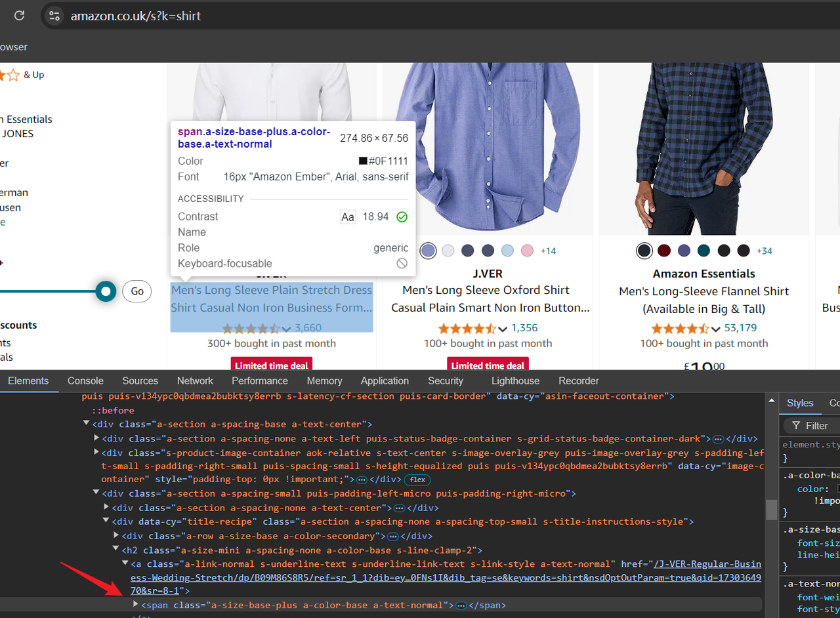Open the Security tab
Viewport: 840px width, 618px height.
[446, 381]
